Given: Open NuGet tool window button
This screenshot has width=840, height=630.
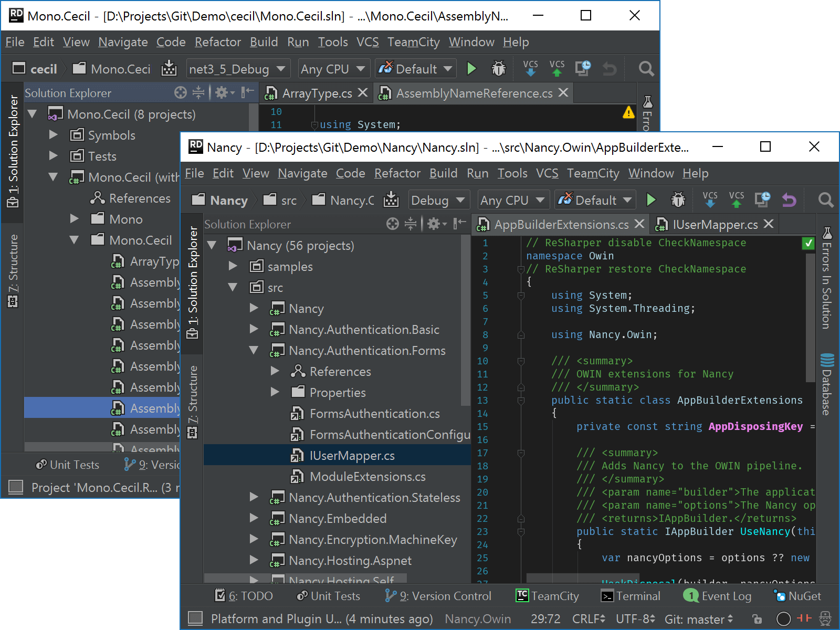Looking at the screenshot, I should tap(797, 596).
